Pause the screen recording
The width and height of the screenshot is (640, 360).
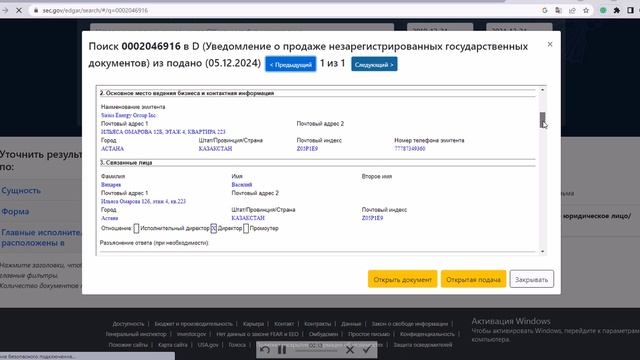(282, 350)
